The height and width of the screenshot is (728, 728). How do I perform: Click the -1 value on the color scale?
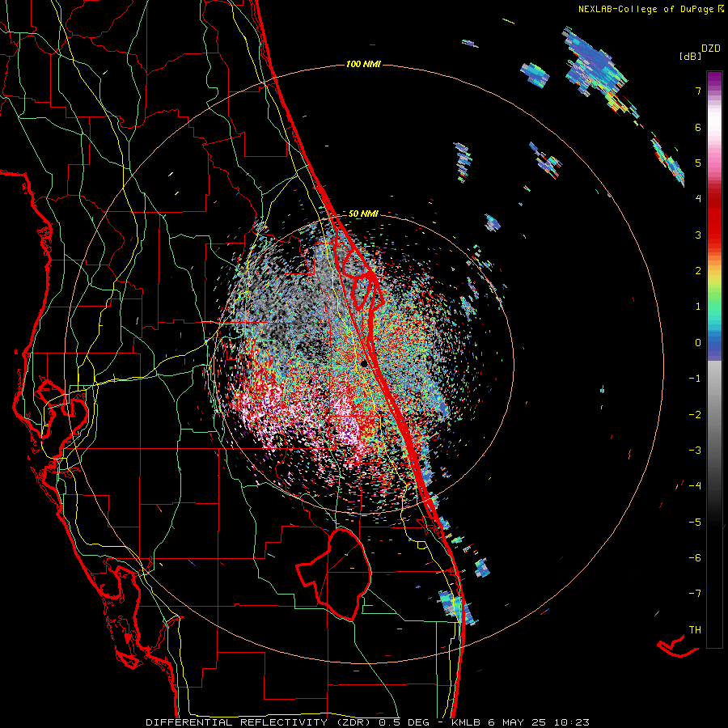click(x=695, y=379)
